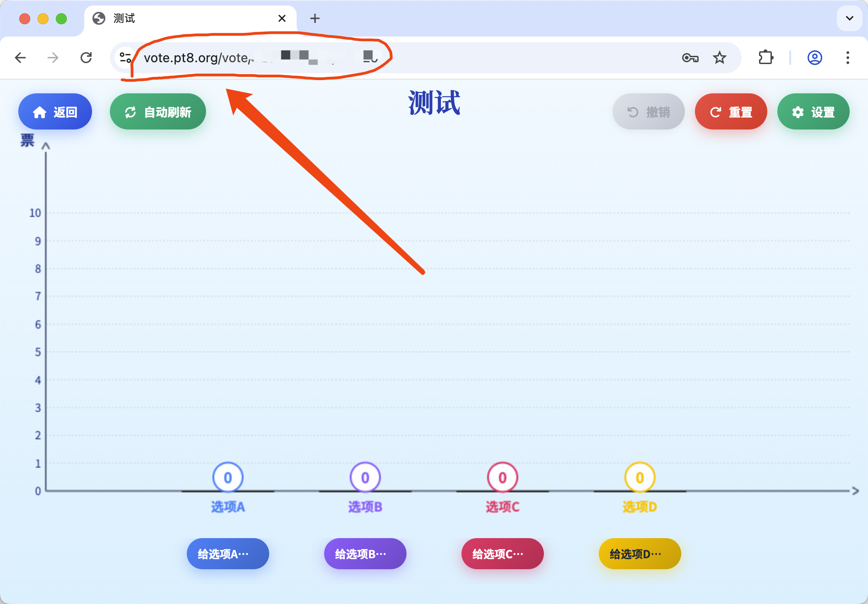Open a new browser tab
Viewport: 868px width, 604px height.
[315, 18]
